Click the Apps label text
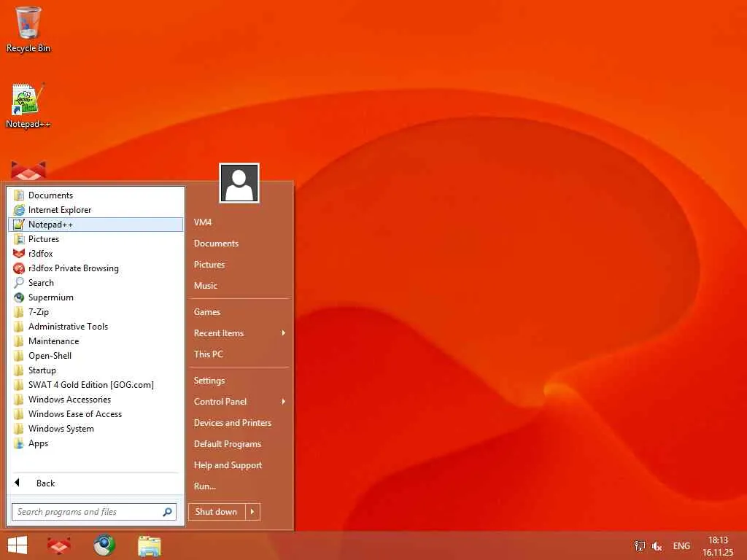This screenshot has width=747, height=560. click(x=38, y=443)
